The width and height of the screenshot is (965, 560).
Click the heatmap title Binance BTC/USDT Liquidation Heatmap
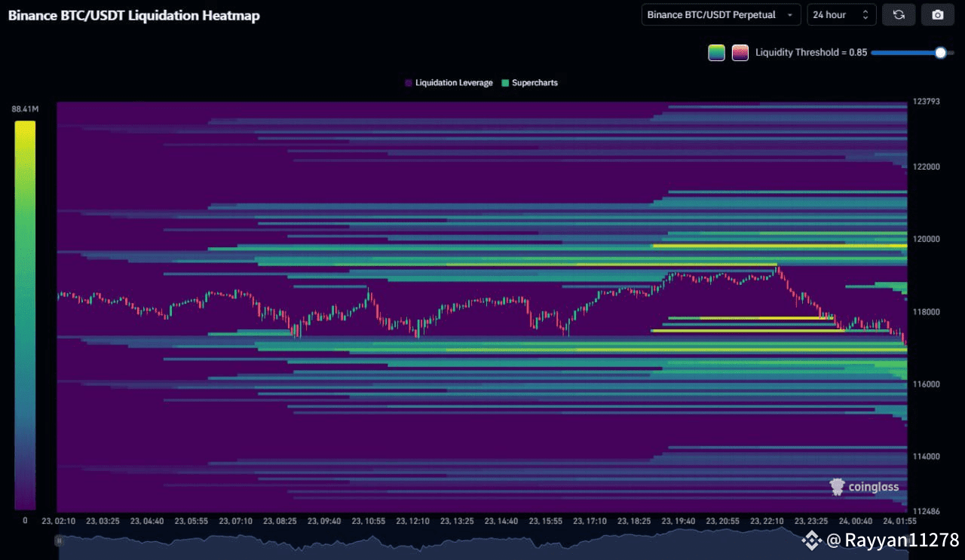point(134,16)
